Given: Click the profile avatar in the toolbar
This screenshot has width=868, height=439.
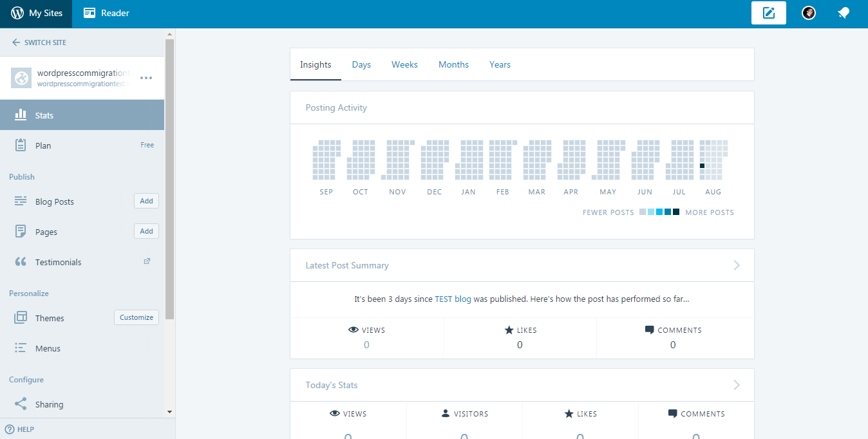Looking at the screenshot, I should [x=809, y=12].
